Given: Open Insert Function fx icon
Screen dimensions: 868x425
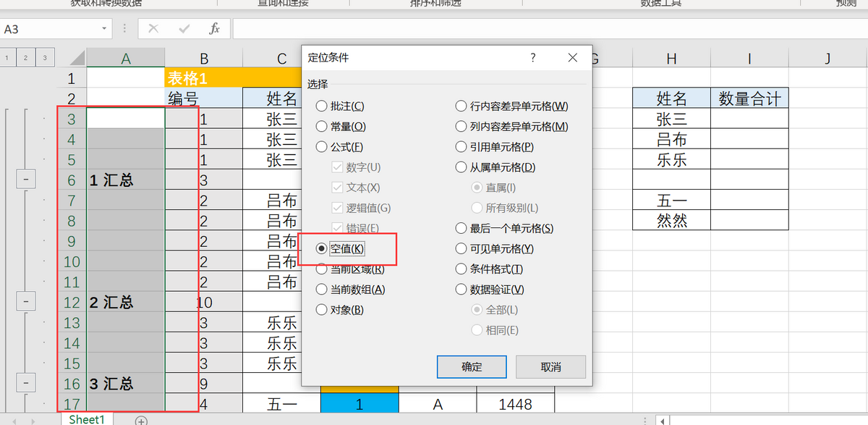Looking at the screenshot, I should (x=214, y=29).
